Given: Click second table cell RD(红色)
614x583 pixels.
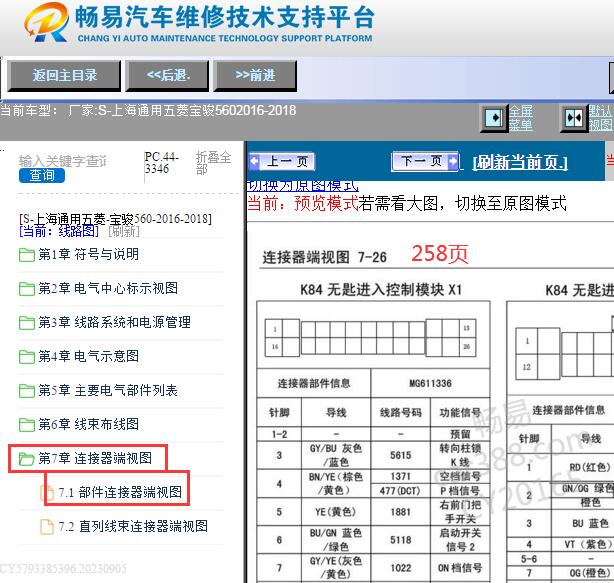Looking at the screenshot, I should [590, 467].
